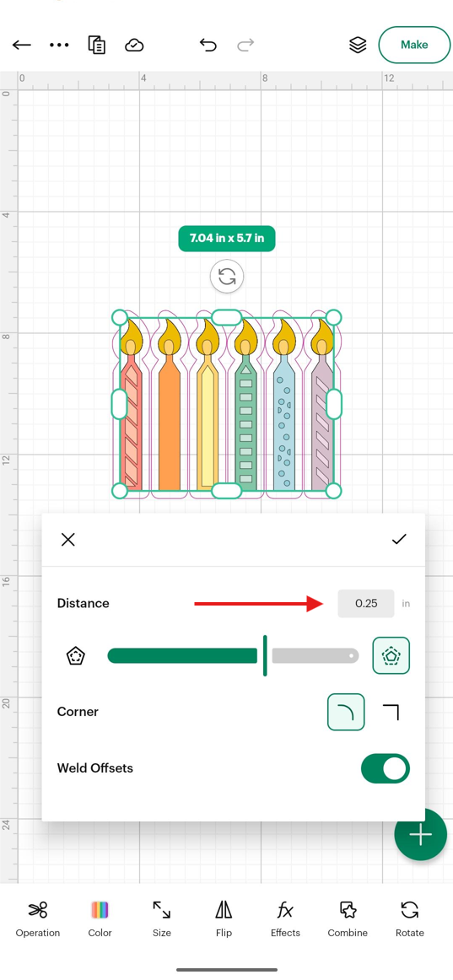Tap the Distance label
Image resolution: width=453 pixels, height=980 pixels.
pyautogui.click(x=84, y=603)
